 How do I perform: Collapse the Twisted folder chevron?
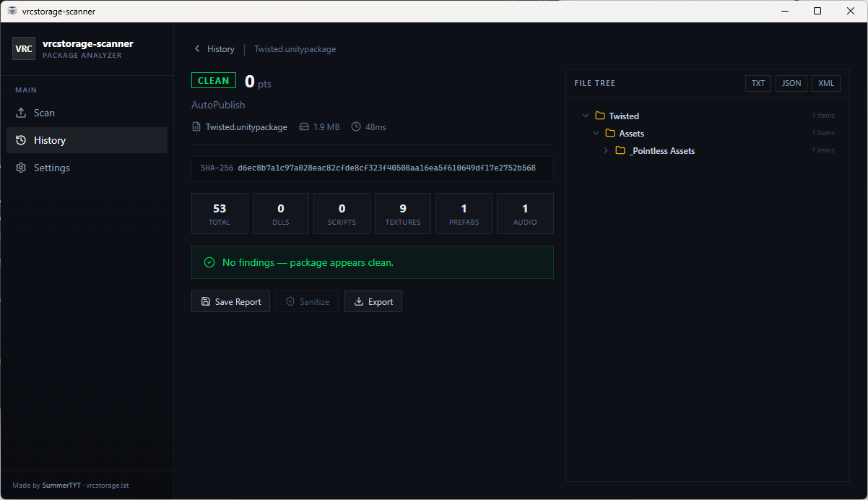pos(585,116)
